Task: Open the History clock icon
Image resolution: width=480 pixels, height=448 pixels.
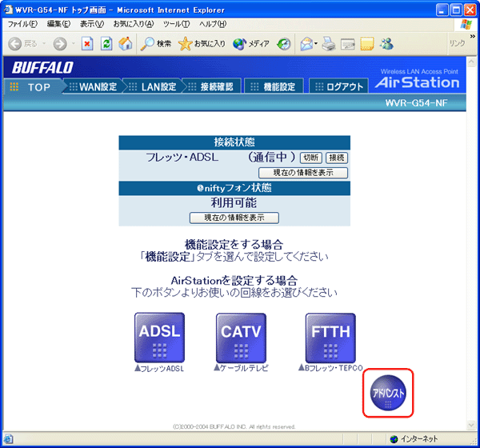Action: [x=284, y=44]
